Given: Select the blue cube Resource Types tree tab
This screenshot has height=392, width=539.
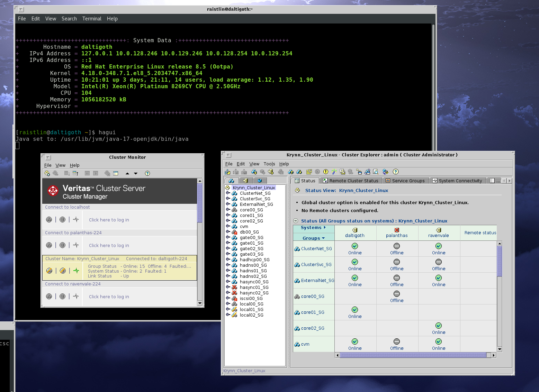Looking at the screenshot, I should pos(260,181).
